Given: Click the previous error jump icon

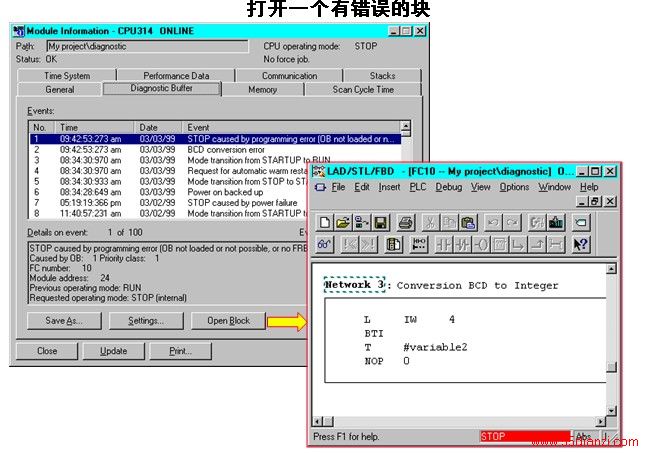Looking at the screenshot, I should click(x=350, y=245).
